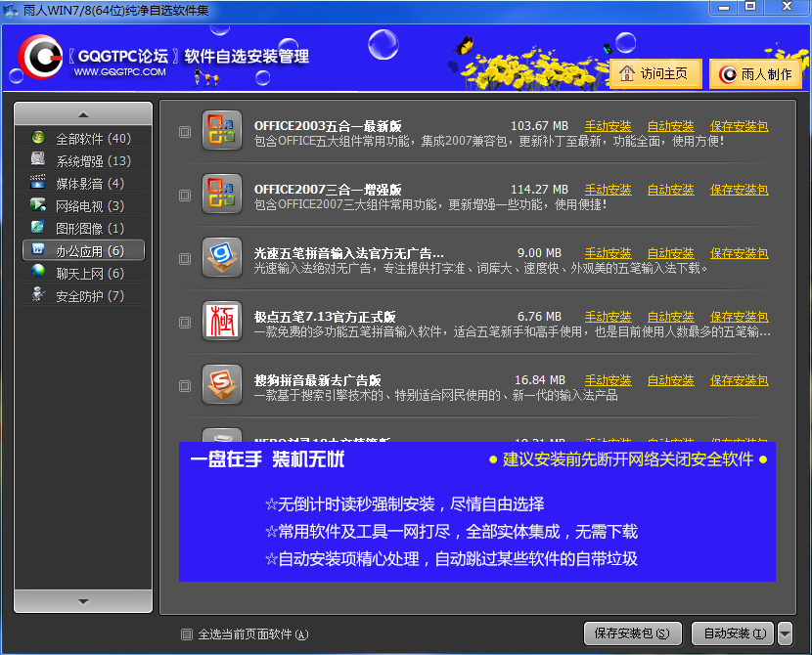Select the 全部软件 category icon
Viewport: 812px width, 655px height.
point(38,139)
